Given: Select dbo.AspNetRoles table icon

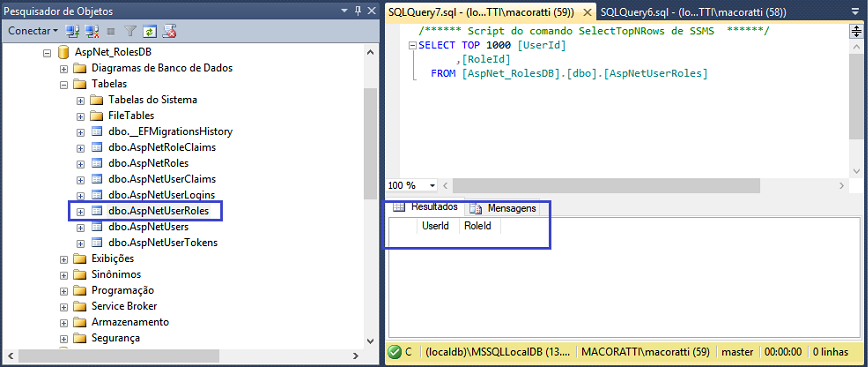Looking at the screenshot, I should click(97, 163).
